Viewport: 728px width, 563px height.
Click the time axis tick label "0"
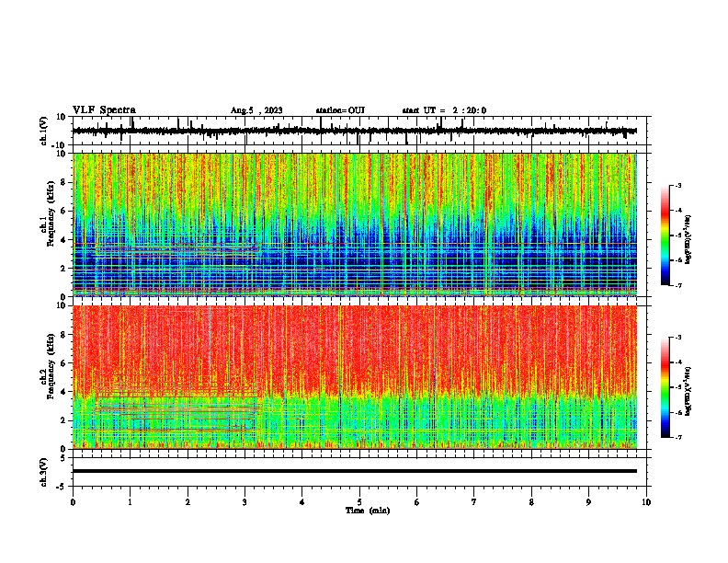click(x=73, y=502)
